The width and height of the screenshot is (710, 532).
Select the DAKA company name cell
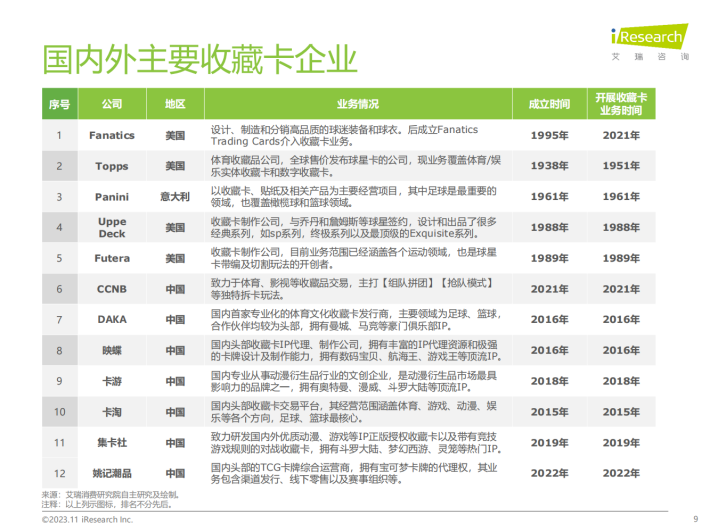tap(112, 320)
